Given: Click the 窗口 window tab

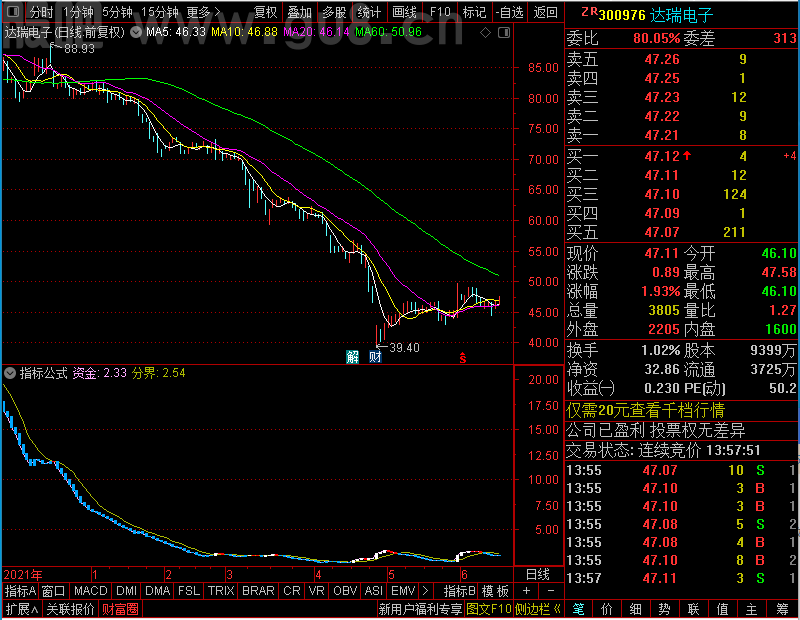Looking at the screenshot, I should (54, 591).
